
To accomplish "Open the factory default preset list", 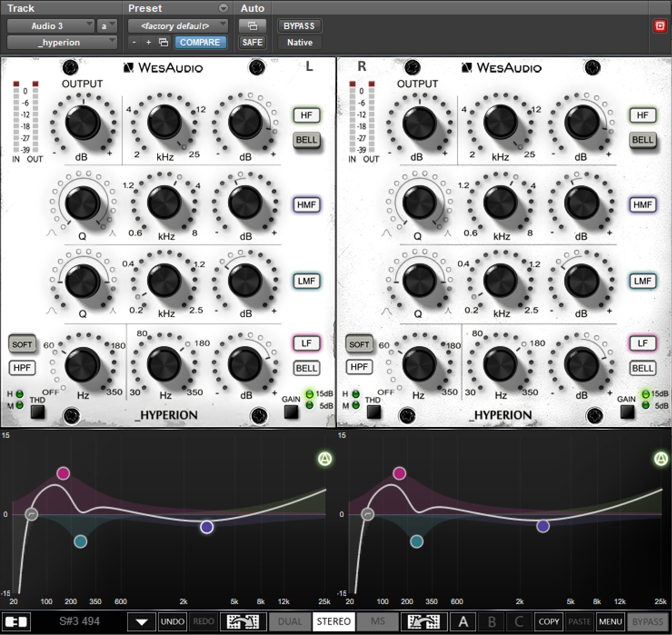I will pyautogui.click(x=176, y=26).
